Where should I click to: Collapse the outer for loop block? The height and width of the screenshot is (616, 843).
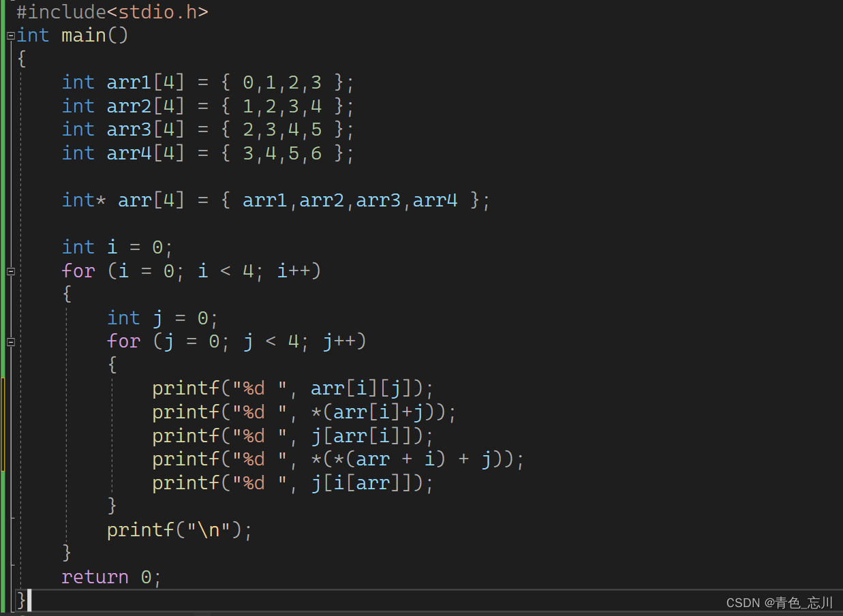[x=10, y=271]
